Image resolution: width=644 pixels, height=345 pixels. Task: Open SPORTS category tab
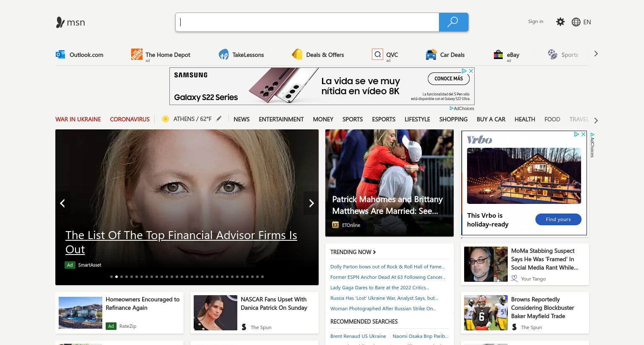353,119
